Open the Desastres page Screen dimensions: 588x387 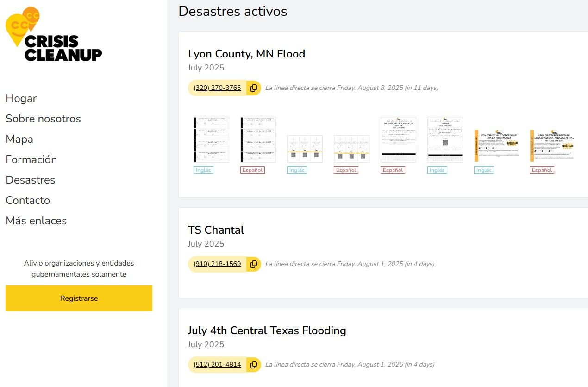click(x=30, y=180)
